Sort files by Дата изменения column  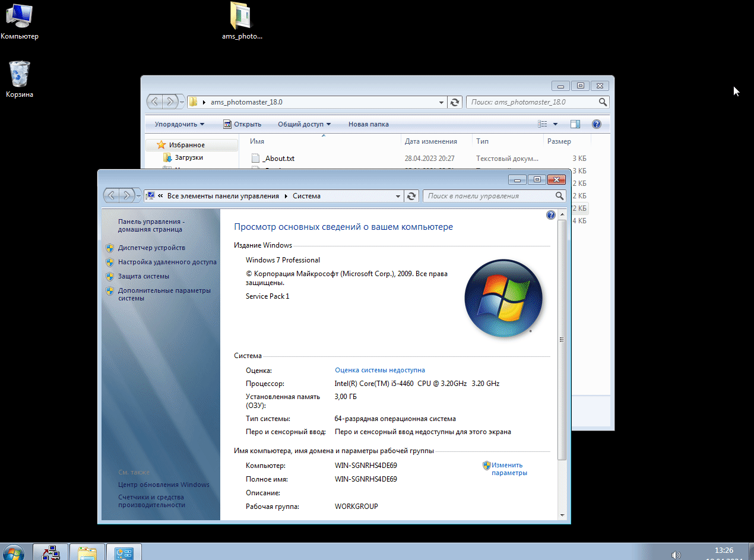click(437, 141)
